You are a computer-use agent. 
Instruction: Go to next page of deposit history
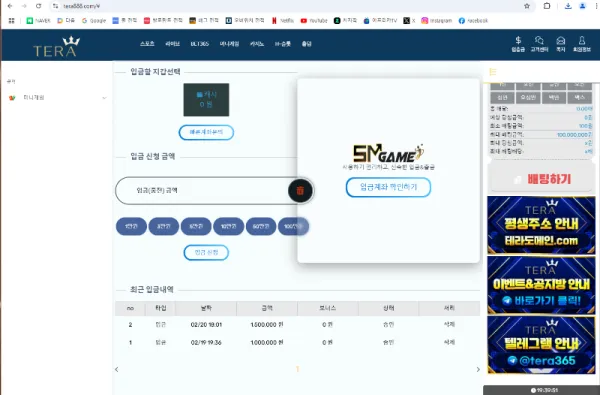tap(478, 369)
